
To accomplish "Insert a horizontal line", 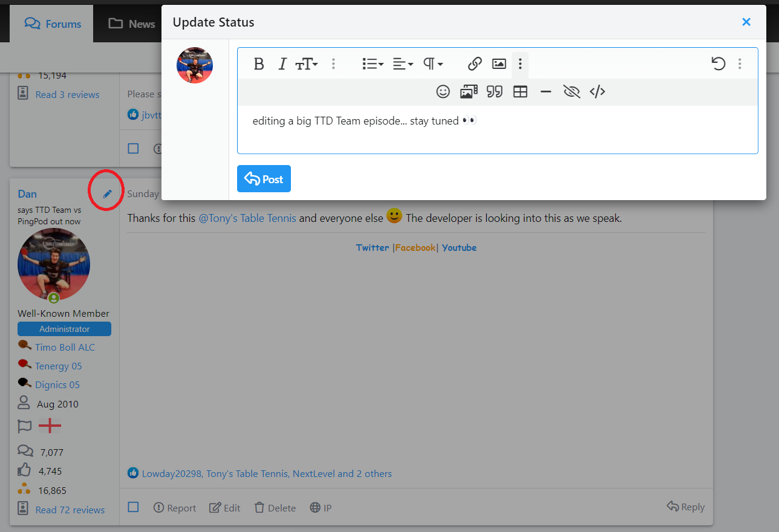I will click(546, 91).
